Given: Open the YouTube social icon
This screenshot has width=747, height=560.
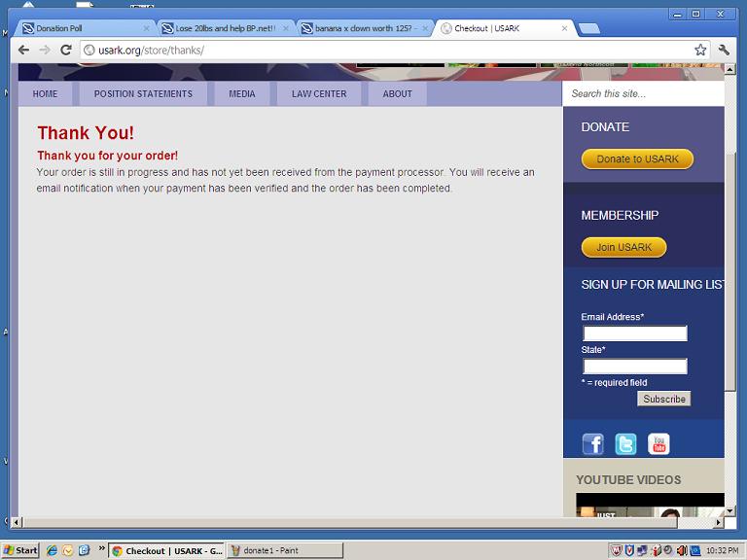Looking at the screenshot, I should coord(658,444).
